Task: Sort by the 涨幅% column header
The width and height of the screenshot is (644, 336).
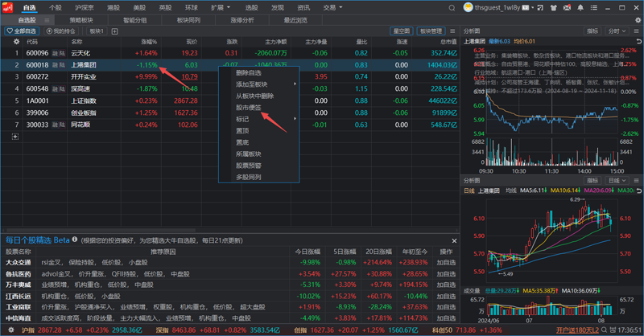Action: tap(149, 42)
